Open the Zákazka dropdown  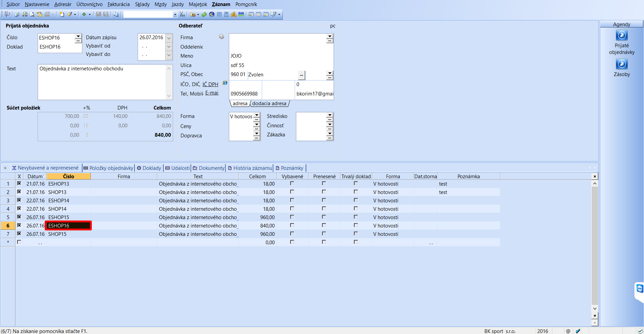pos(330,134)
